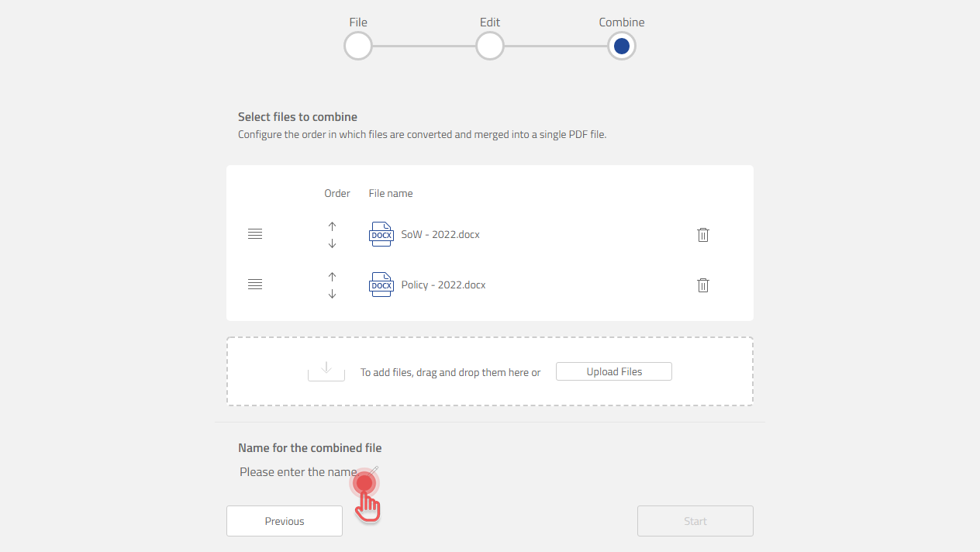Click the download arrow in drop zone
This screenshot has height=552, width=980.
coord(326,370)
